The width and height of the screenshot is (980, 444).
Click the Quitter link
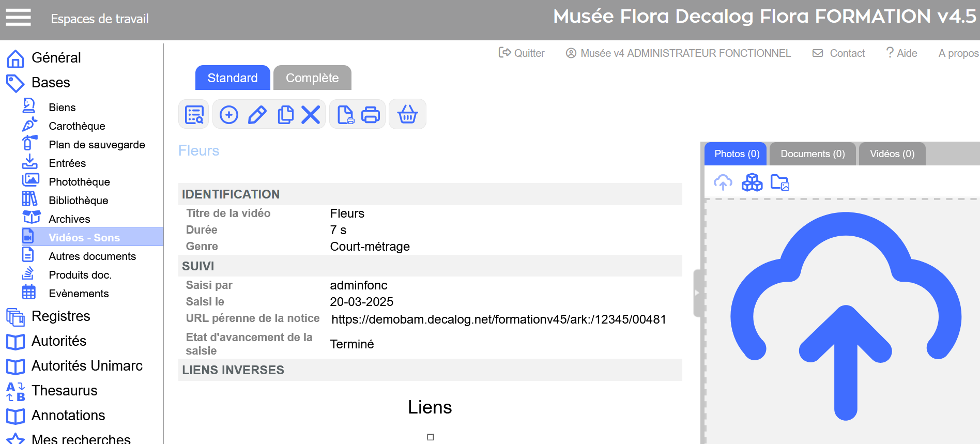(522, 53)
